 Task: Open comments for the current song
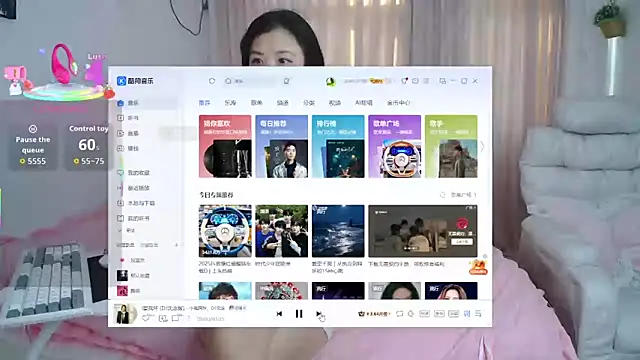[176, 318]
